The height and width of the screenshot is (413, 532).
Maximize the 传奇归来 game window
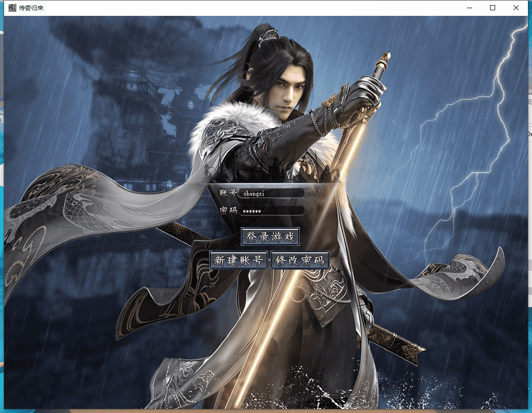493,8
